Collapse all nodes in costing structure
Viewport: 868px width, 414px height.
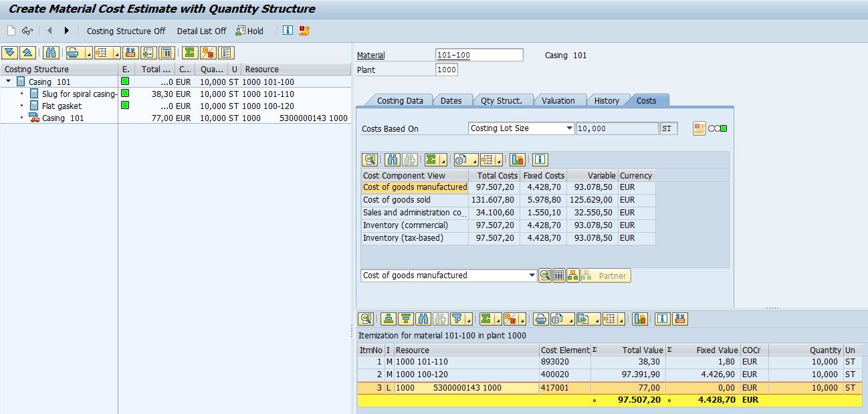click(x=27, y=53)
